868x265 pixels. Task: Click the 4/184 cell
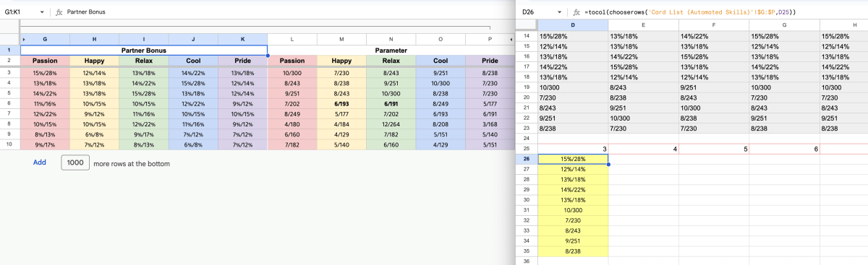tap(341, 124)
